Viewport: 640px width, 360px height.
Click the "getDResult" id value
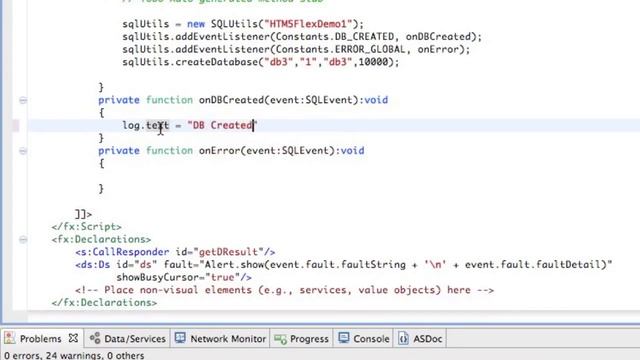click(228, 252)
